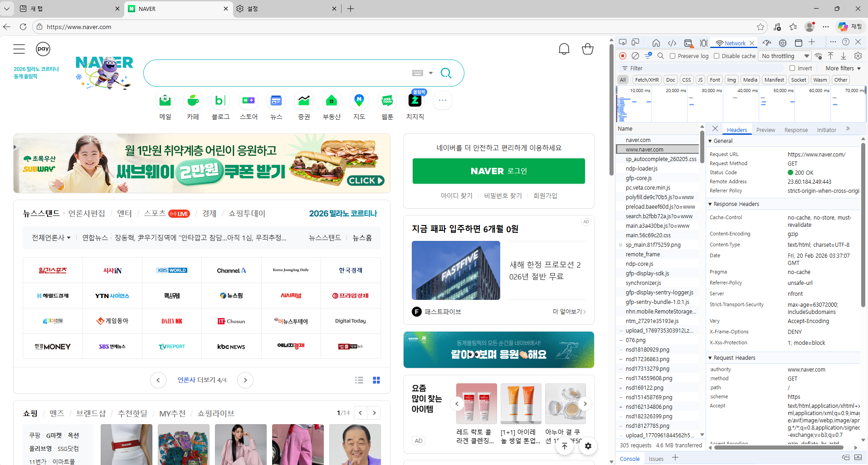Open the Naver Cafe shortcut icon
This screenshot has width=868, height=465.
193,100
